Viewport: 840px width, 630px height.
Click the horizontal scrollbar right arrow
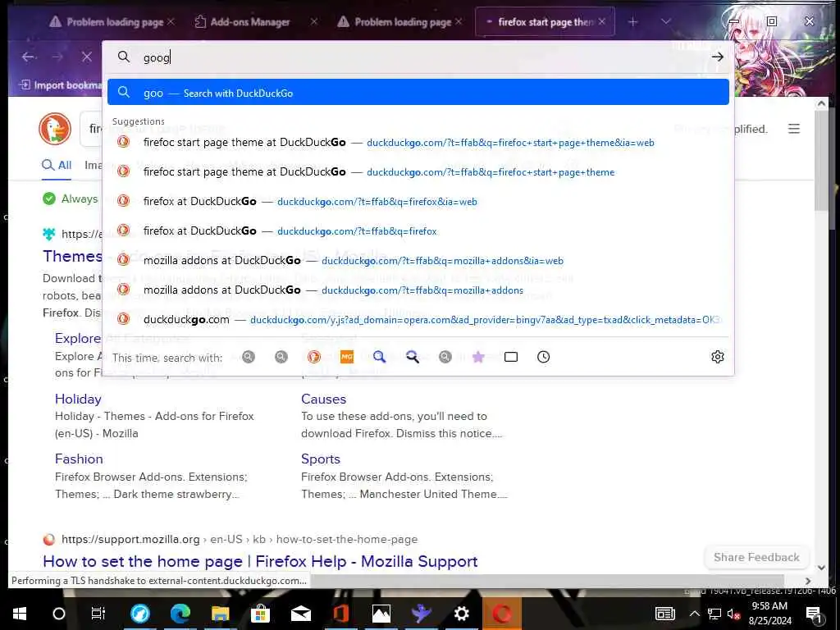[808, 581]
